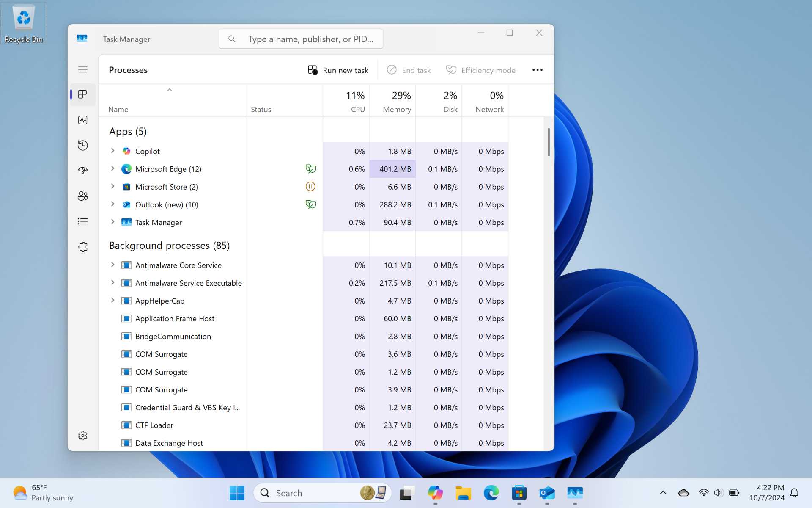Open the three-dot more options menu
812x508 pixels.
click(x=538, y=70)
